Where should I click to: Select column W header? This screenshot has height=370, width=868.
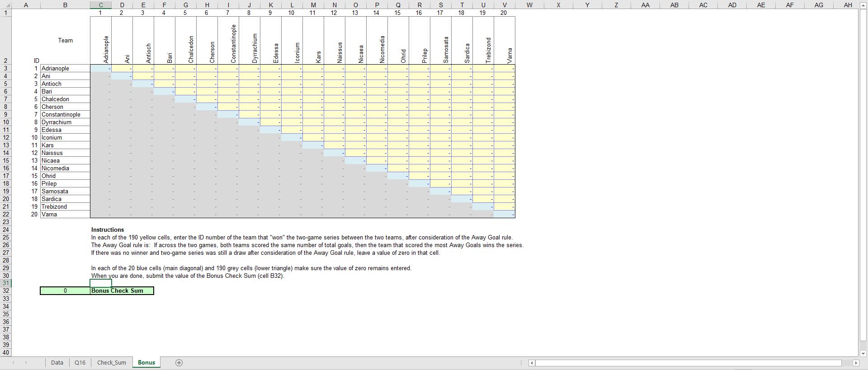tap(529, 5)
